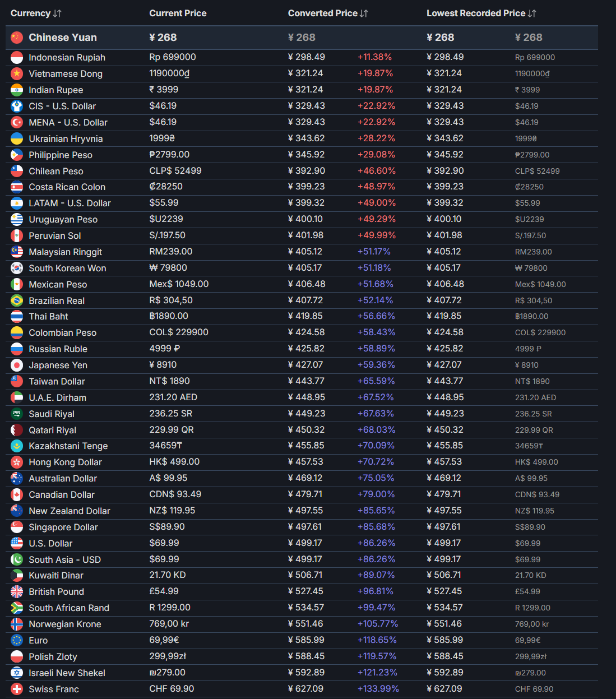The image size is (616, 699).
Task: Click the Euro flag icon
Action: pyautogui.click(x=17, y=640)
